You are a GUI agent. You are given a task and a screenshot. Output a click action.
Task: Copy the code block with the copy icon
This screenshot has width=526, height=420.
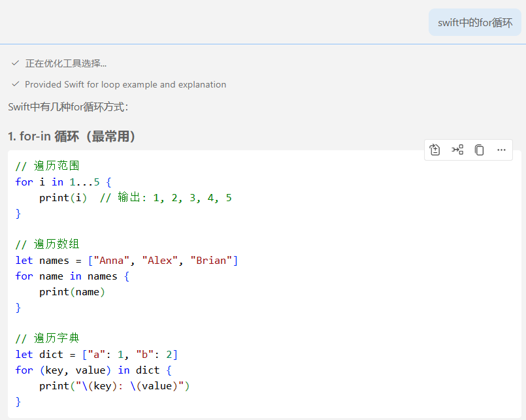pos(479,150)
